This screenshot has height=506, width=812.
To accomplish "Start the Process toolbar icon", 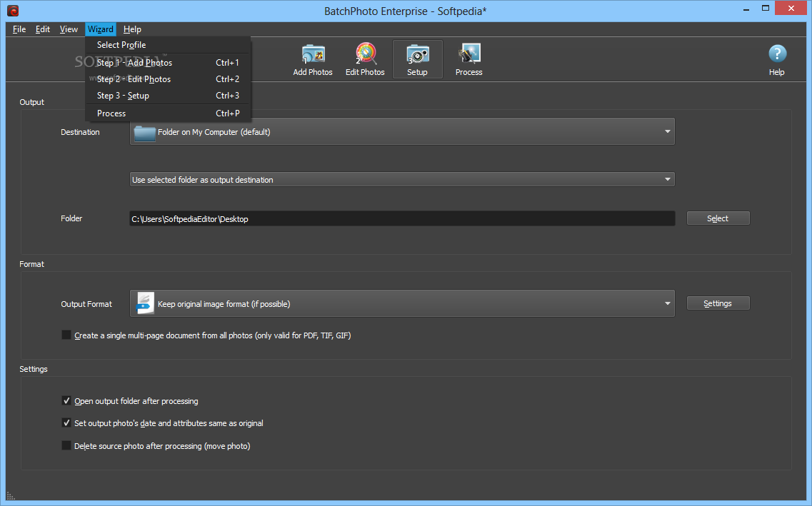I will (x=469, y=59).
